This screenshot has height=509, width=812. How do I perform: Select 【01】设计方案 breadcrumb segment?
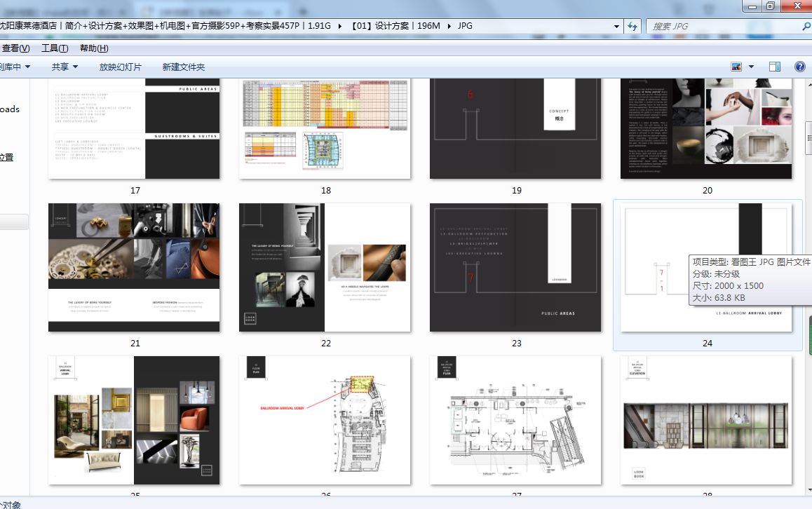click(395, 26)
